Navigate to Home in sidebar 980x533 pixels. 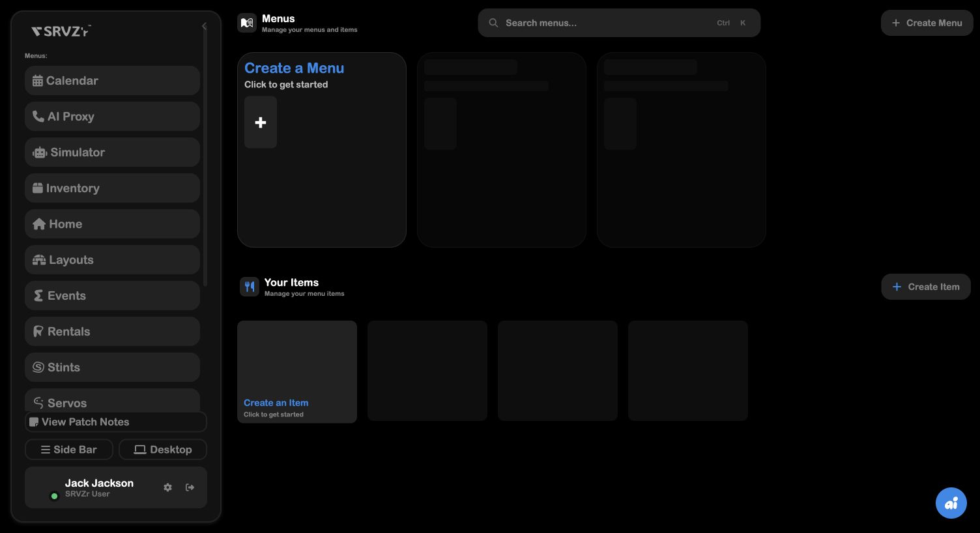click(112, 224)
